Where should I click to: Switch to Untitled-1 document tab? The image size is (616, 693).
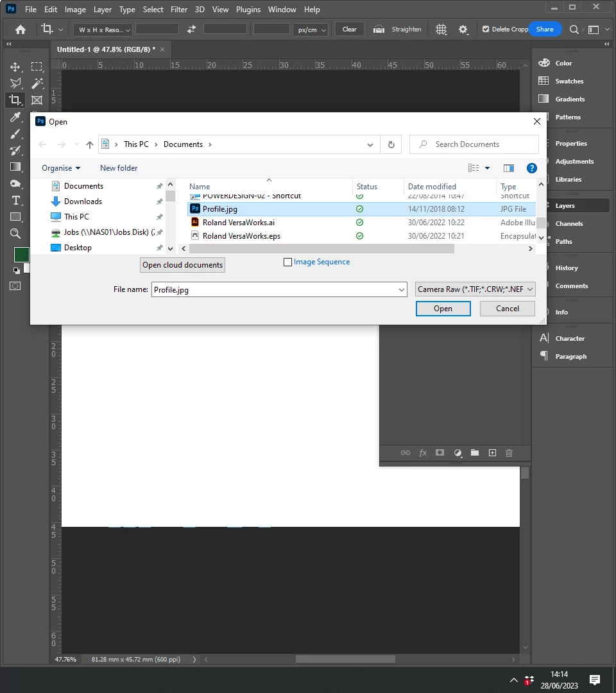(x=106, y=49)
